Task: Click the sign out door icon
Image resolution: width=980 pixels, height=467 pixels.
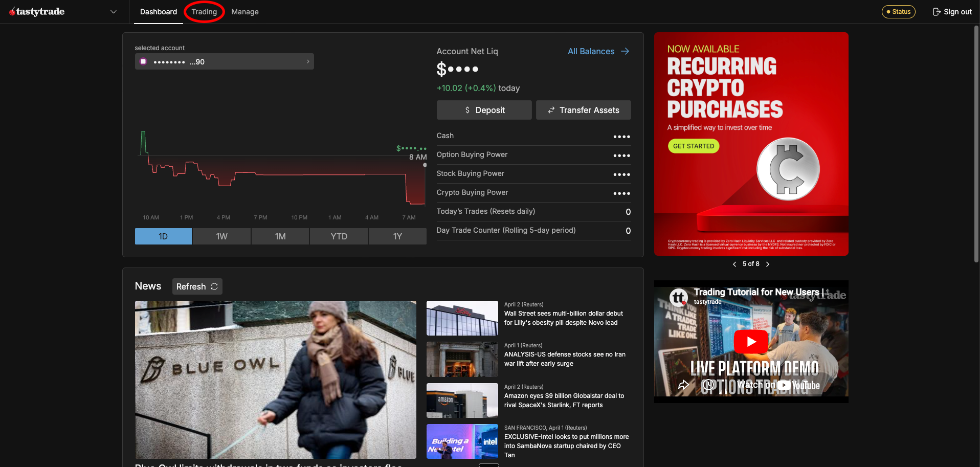Action: (937, 12)
